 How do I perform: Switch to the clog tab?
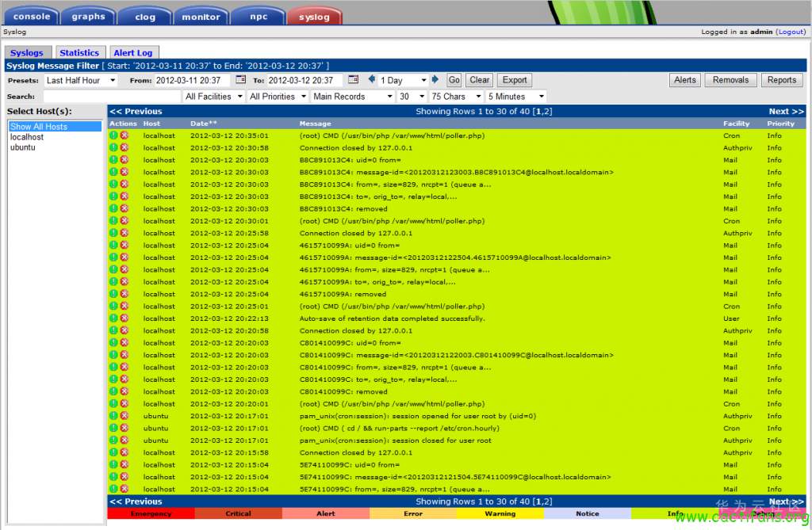(145, 17)
